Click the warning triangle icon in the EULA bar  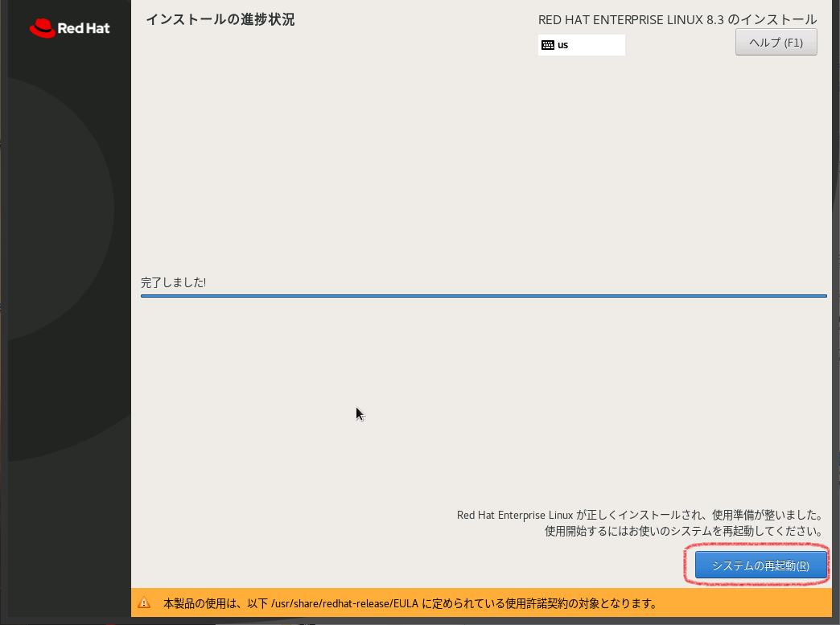click(x=144, y=602)
